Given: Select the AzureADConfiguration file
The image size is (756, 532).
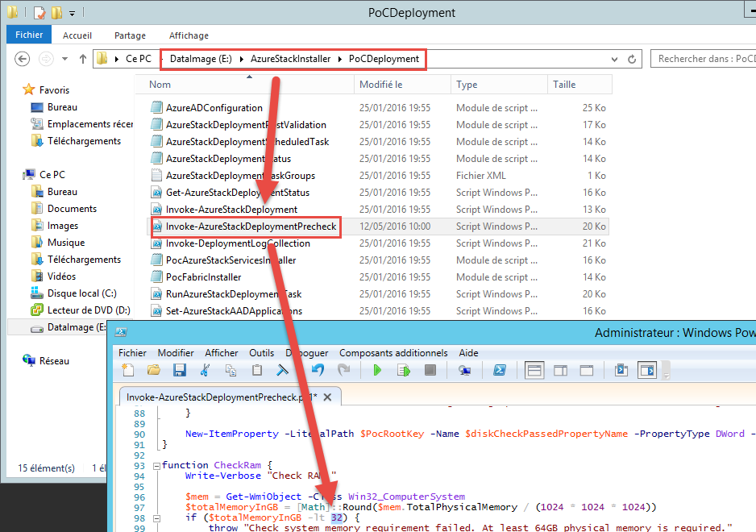Looking at the screenshot, I should (214, 107).
